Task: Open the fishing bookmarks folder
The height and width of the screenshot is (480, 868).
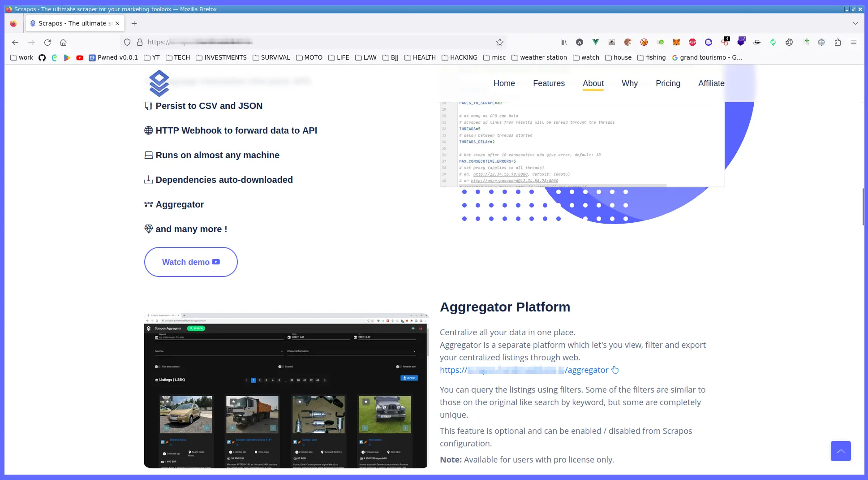Action: [x=652, y=57]
